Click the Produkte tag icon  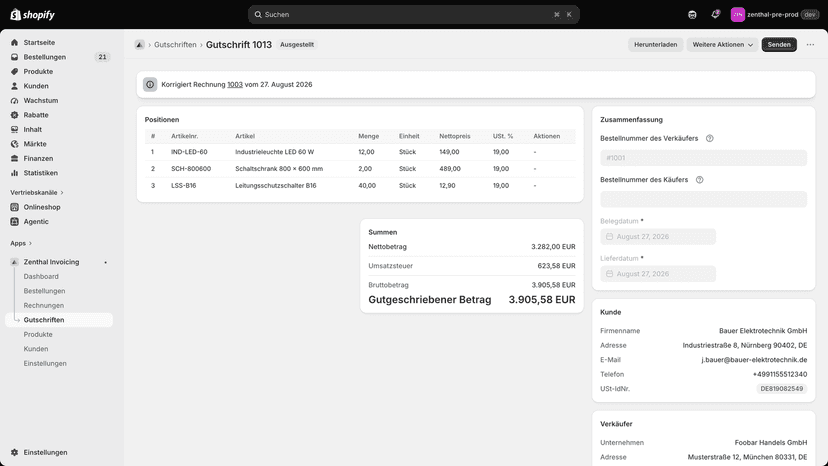point(14,71)
